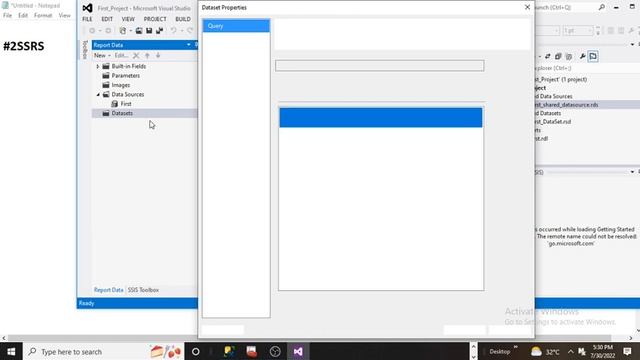Screen dimensions: 640x360
Task: Switch to the SSIS Toolbox tab
Action: 143,290
